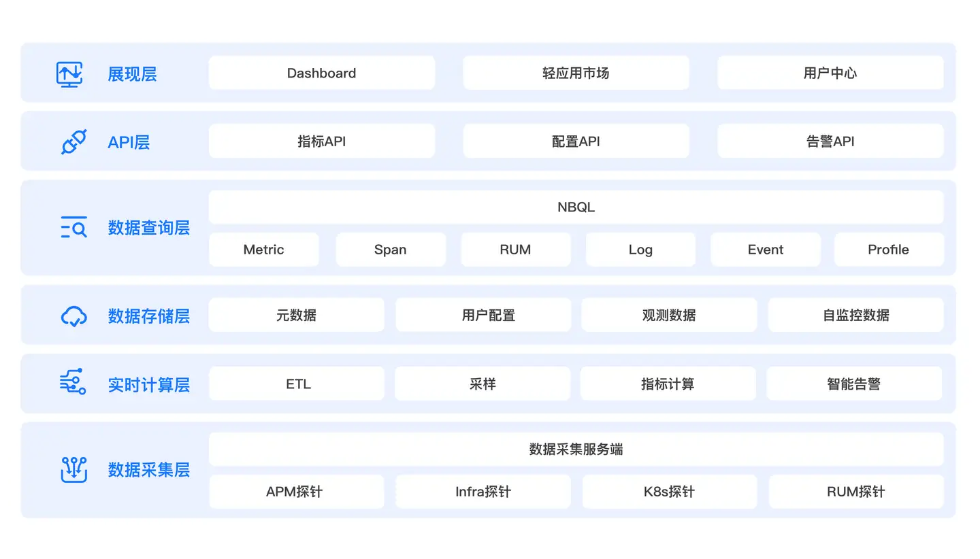Open the 智能告警 box
The height and width of the screenshot is (559, 980).
pyautogui.click(x=853, y=384)
